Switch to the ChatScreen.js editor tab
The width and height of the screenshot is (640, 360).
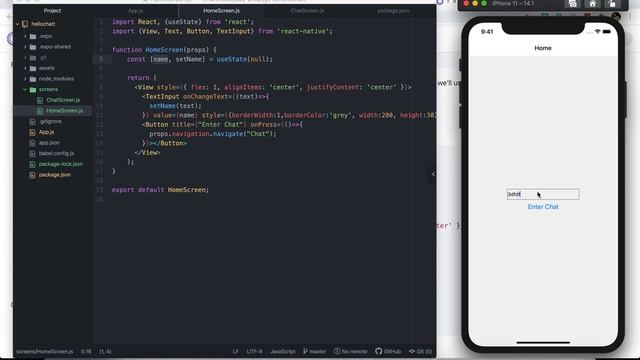(x=307, y=11)
